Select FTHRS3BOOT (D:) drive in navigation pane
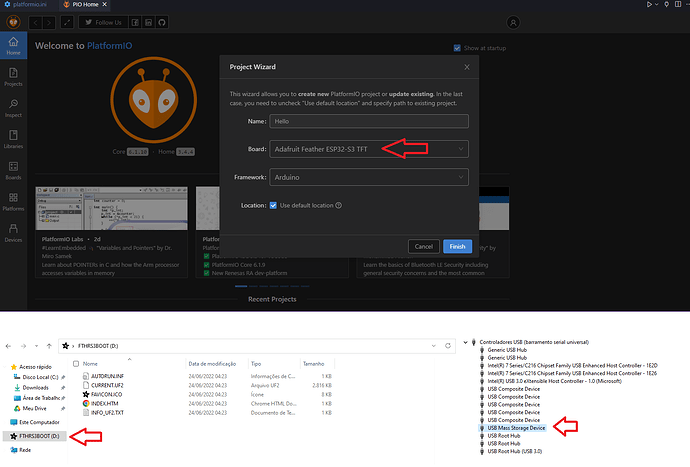The image size is (690, 467). [35, 436]
